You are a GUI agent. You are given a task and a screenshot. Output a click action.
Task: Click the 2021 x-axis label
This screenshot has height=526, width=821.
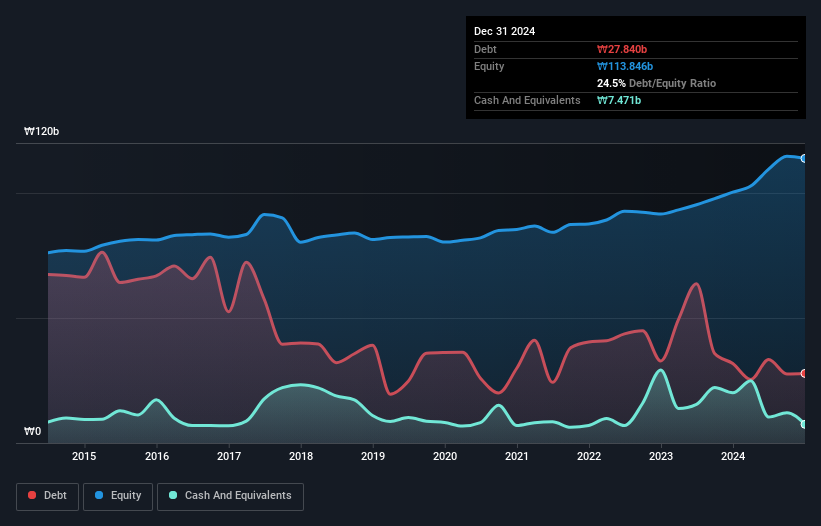click(x=517, y=456)
